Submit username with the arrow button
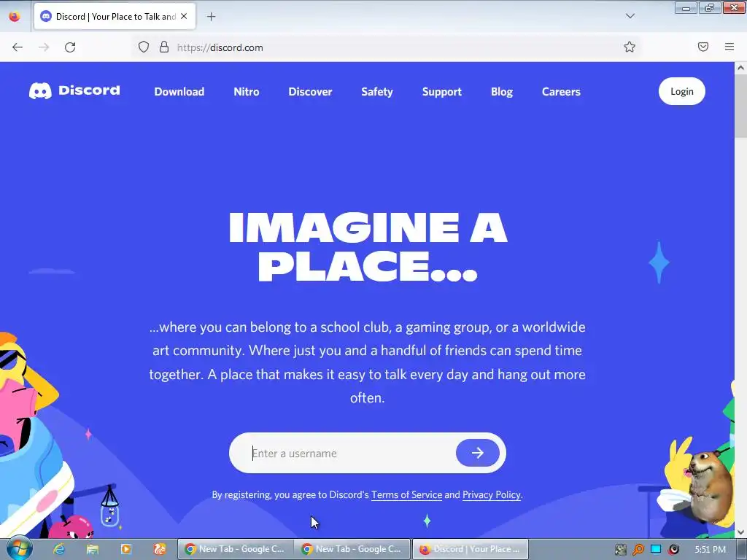Viewport: 747px width, 560px height. point(477,452)
